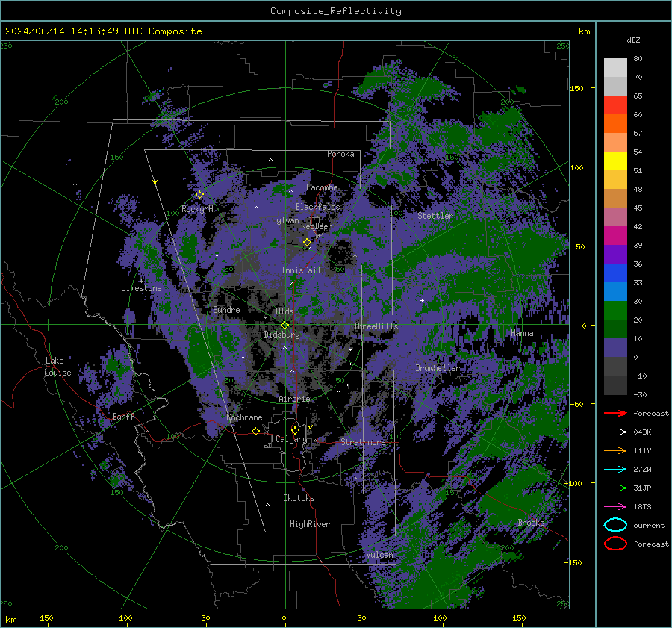Image resolution: width=672 pixels, height=628 pixels.
Task: Click the 100 tick label on vertical axis
Action: click(576, 167)
